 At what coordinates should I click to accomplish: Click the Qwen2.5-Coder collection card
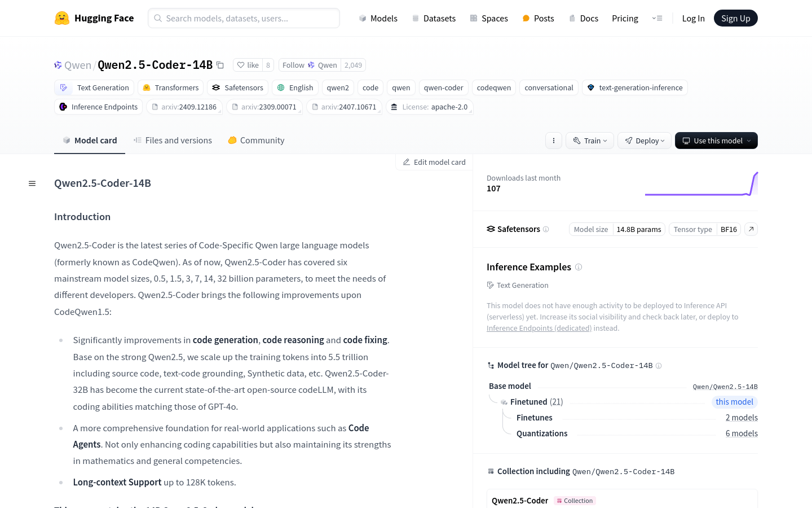coord(622,499)
